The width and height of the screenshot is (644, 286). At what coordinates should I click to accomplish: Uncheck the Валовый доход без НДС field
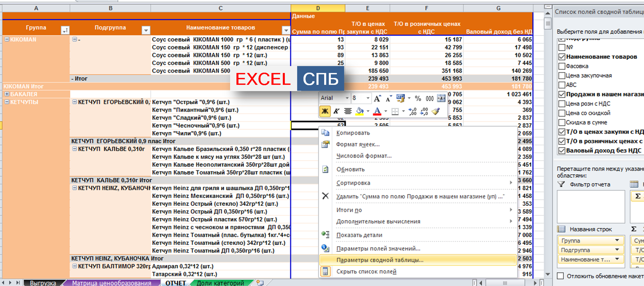click(x=562, y=151)
